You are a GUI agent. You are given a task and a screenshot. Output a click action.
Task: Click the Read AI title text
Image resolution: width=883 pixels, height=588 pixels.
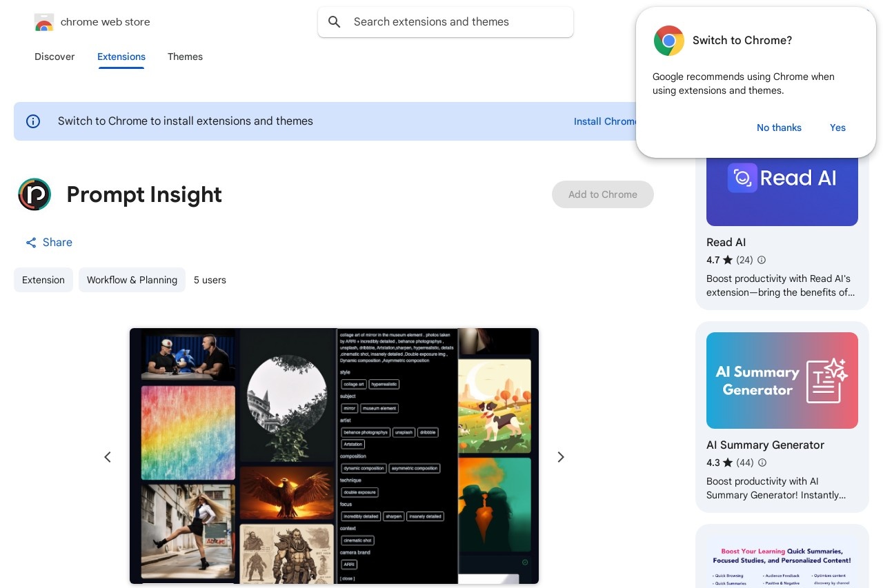726,243
